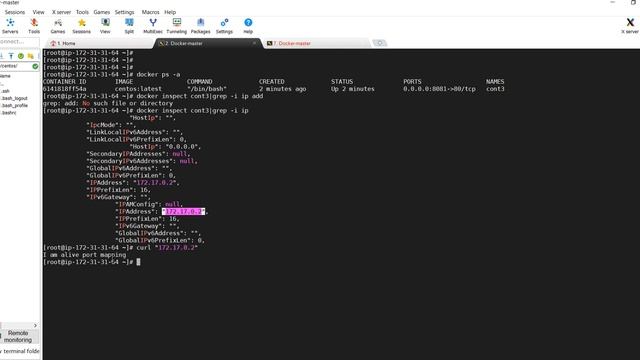Image resolution: width=640 pixels, height=360 pixels.
Task: Select the .bashrc file
Action: 9,113
